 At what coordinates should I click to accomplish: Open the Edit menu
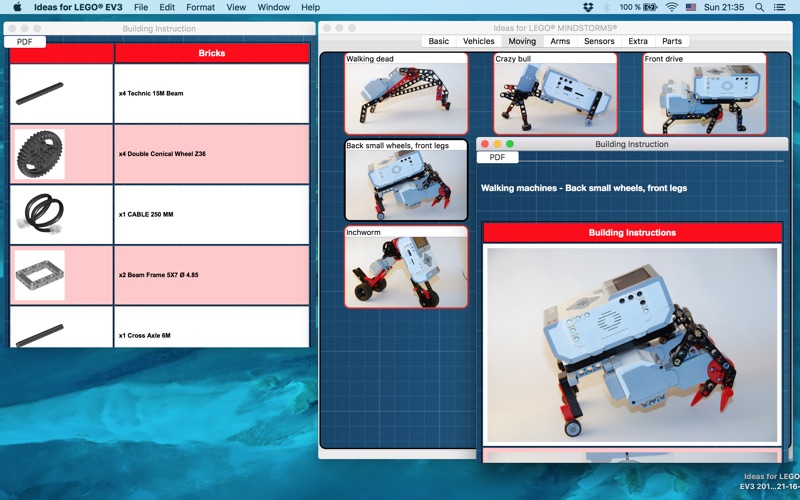167,7
